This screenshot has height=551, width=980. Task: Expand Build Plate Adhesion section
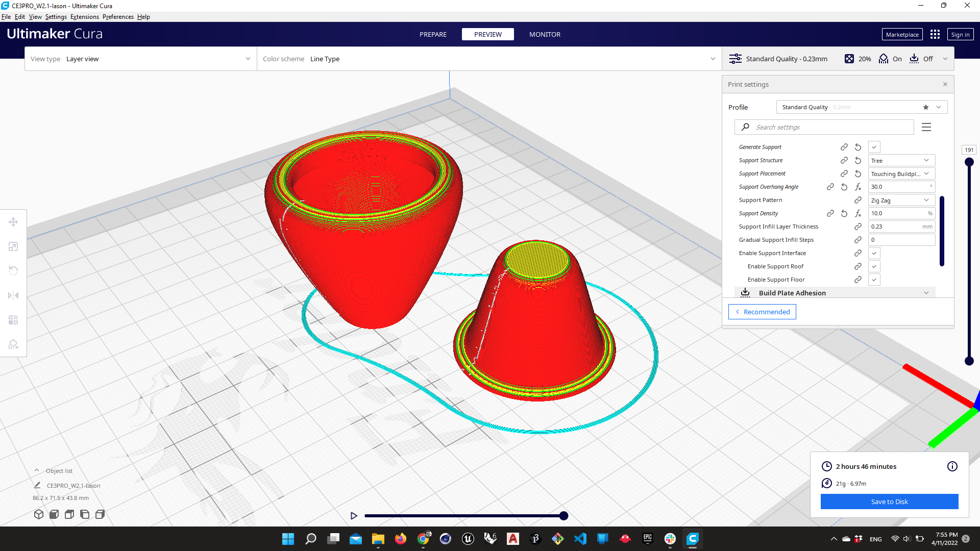[x=835, y=293]
